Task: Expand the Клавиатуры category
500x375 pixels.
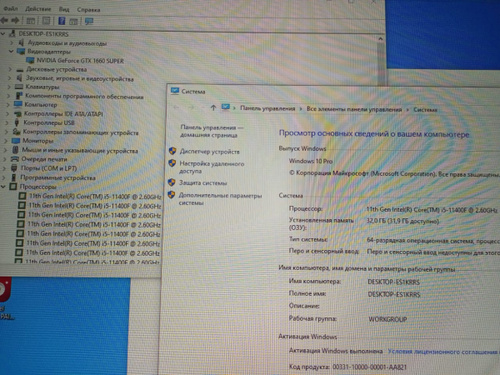Action: [9, 87]
